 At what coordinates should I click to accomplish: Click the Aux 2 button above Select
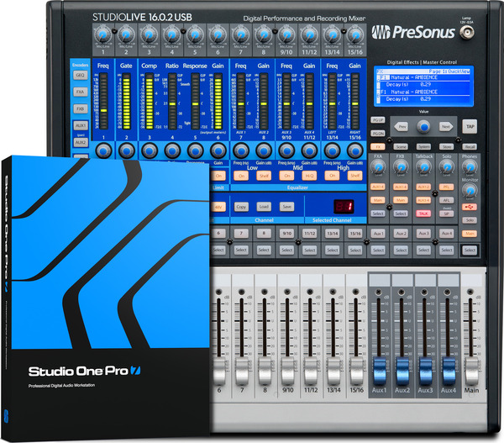(401, 234)
